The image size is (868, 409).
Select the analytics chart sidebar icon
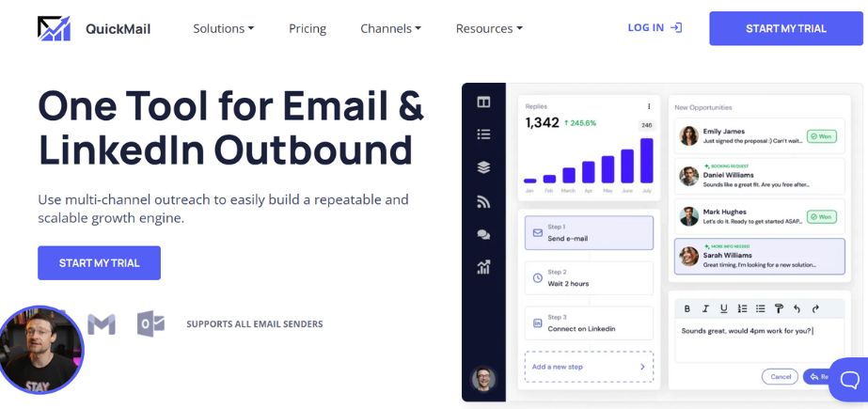[483, 267]
